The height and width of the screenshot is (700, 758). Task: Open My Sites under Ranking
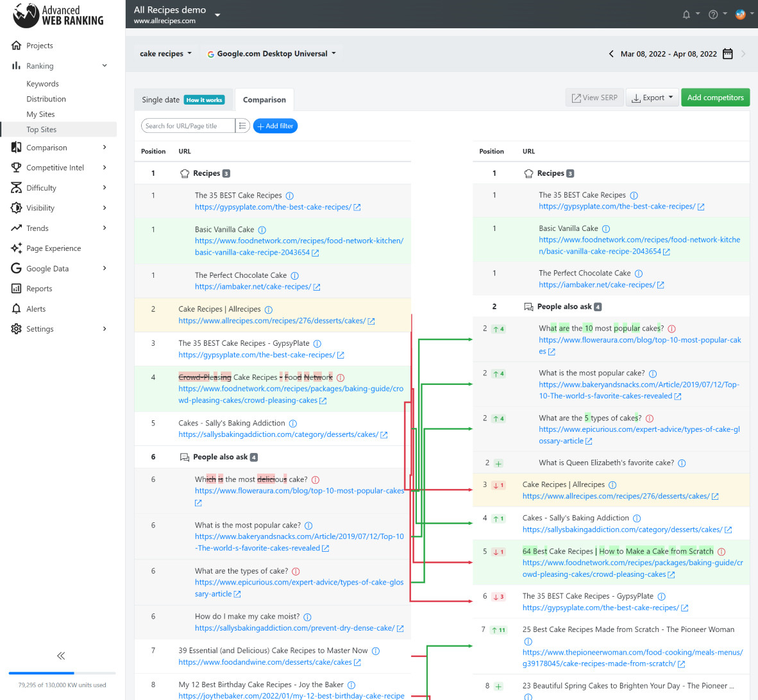(40, 114)
